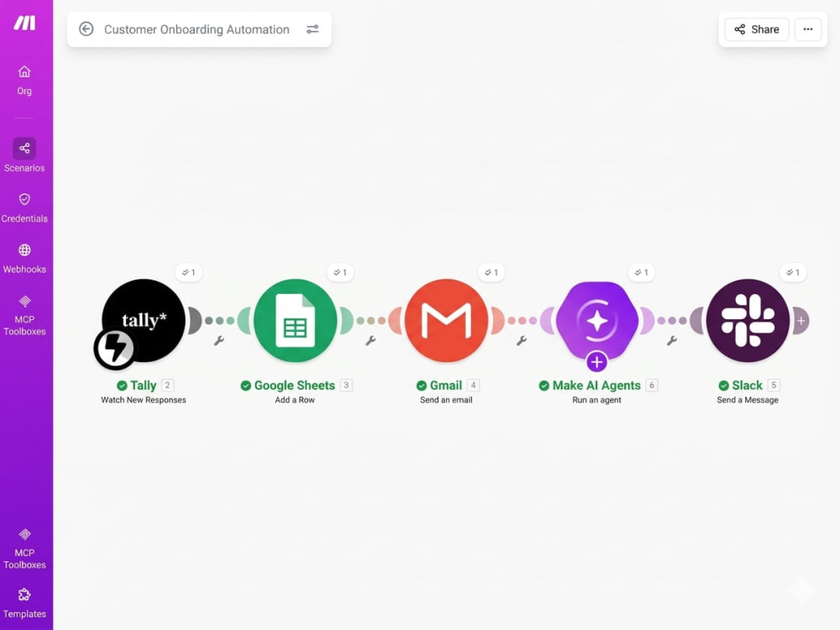Screen dimensions: 840x630
Task: Click the Gmail module label
Action: [x=446, y=386]
